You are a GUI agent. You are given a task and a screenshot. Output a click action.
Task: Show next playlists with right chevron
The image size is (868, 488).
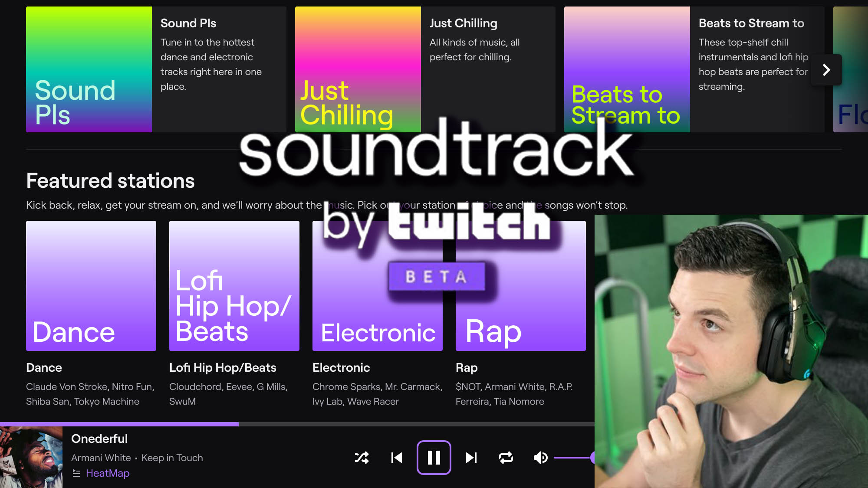(x=826, y=69)
